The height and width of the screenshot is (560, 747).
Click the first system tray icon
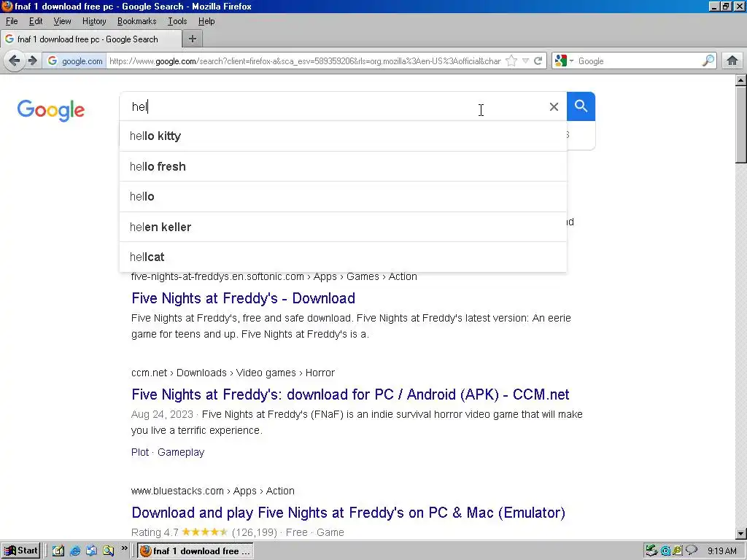coord(651,551)
